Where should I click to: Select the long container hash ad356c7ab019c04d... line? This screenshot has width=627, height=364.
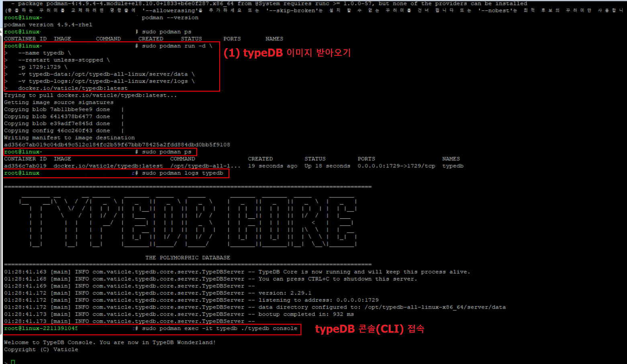click(117, 145)
